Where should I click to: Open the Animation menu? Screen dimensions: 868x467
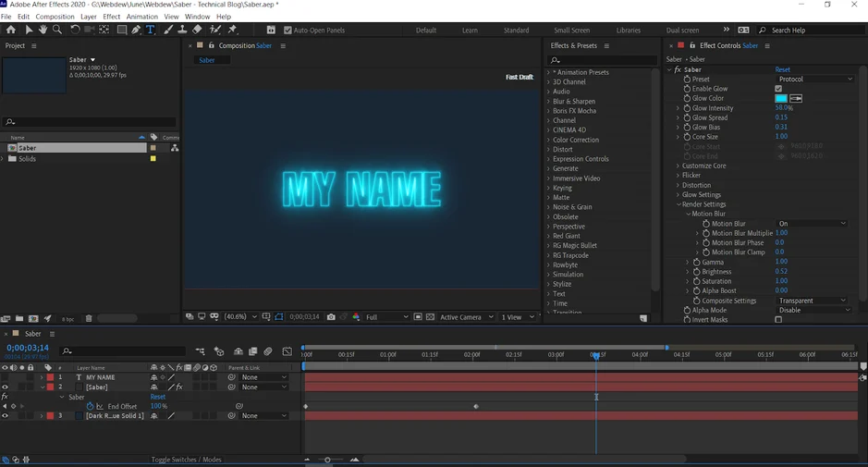point(141,17)
